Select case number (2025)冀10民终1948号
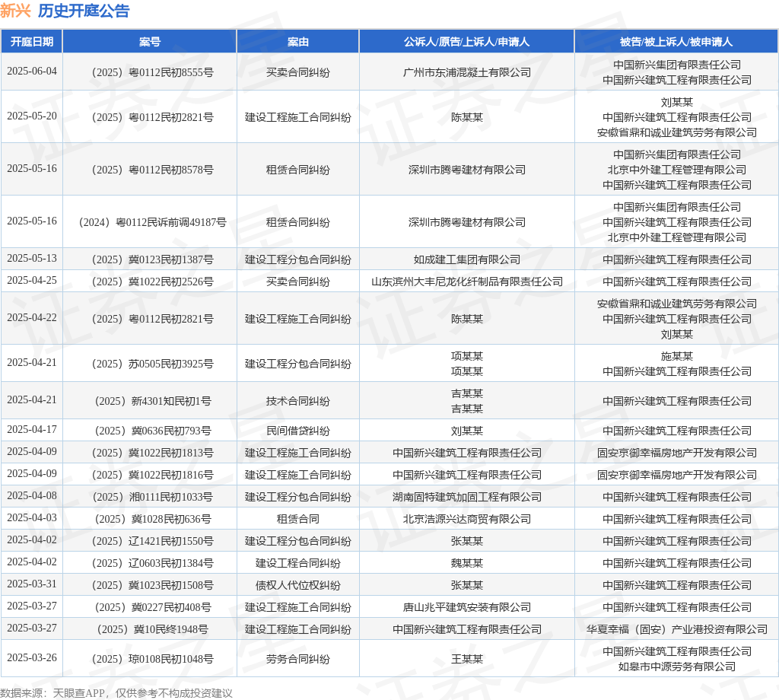779x700 pixels. click(x=152, y=629)
